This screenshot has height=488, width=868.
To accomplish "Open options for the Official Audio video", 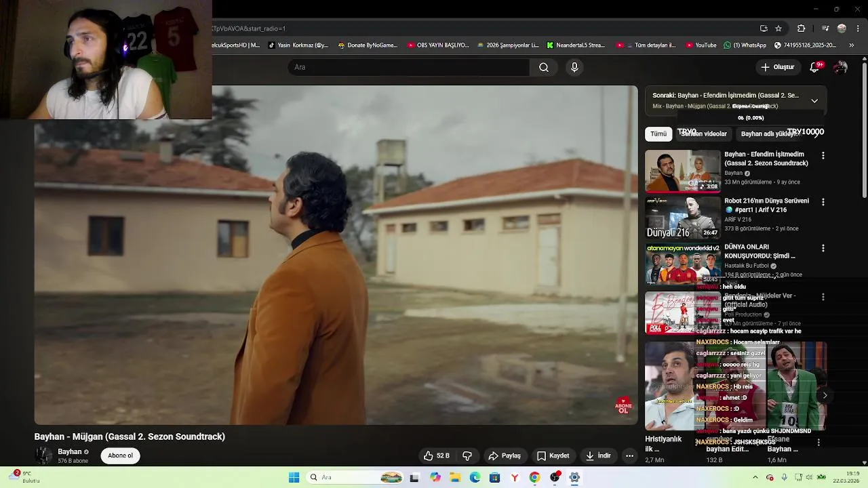I will (x=823, y=297).
